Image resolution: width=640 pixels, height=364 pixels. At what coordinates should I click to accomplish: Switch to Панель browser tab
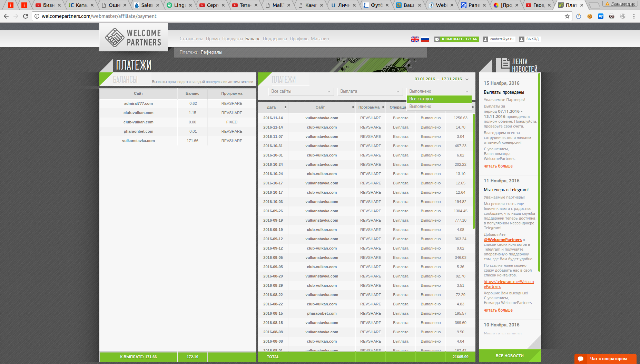click(474, 5)
